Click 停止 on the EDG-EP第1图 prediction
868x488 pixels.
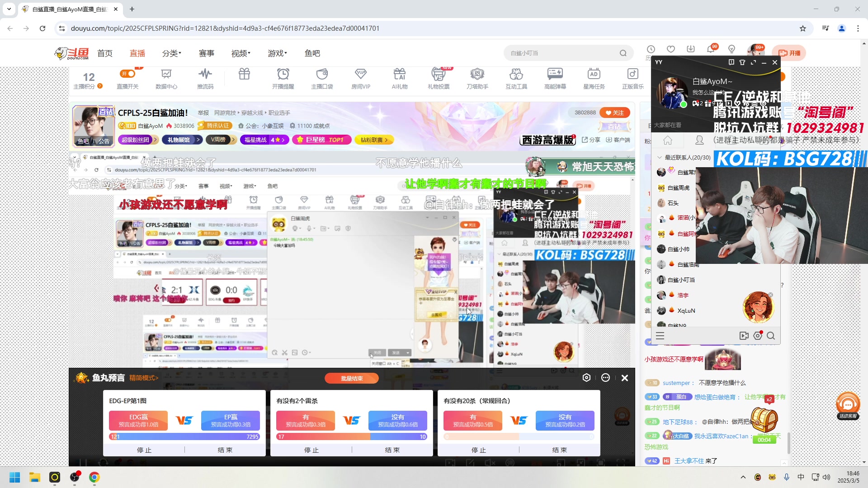(x=144, y=450)
